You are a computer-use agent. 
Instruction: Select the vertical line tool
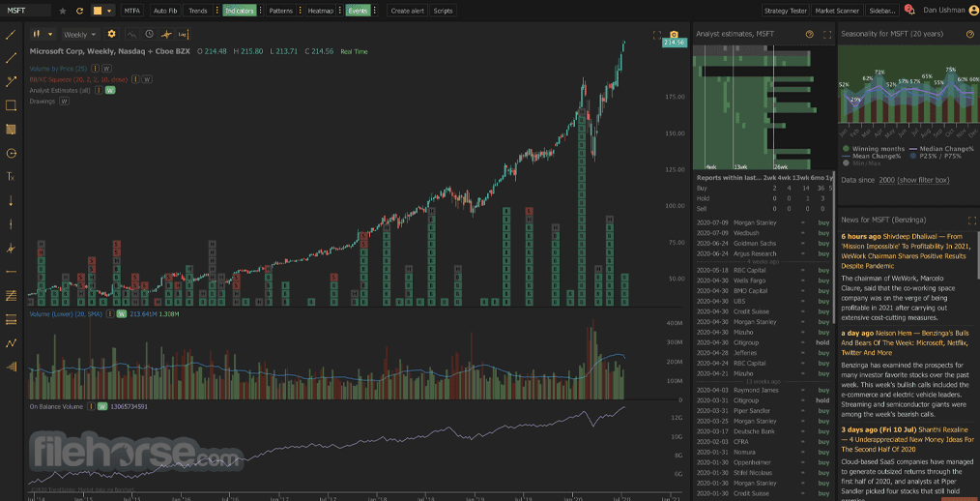[11, 224]
